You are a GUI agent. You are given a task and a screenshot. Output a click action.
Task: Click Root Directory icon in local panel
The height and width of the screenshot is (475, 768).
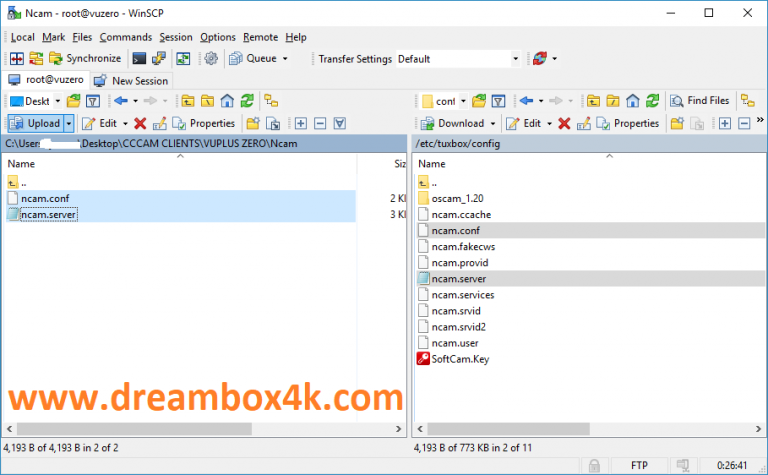coord(207,101)
